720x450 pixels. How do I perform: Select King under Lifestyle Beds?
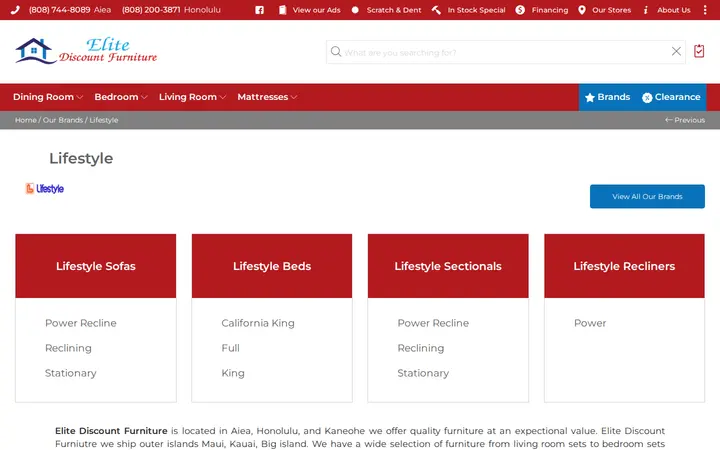(233, 373)
